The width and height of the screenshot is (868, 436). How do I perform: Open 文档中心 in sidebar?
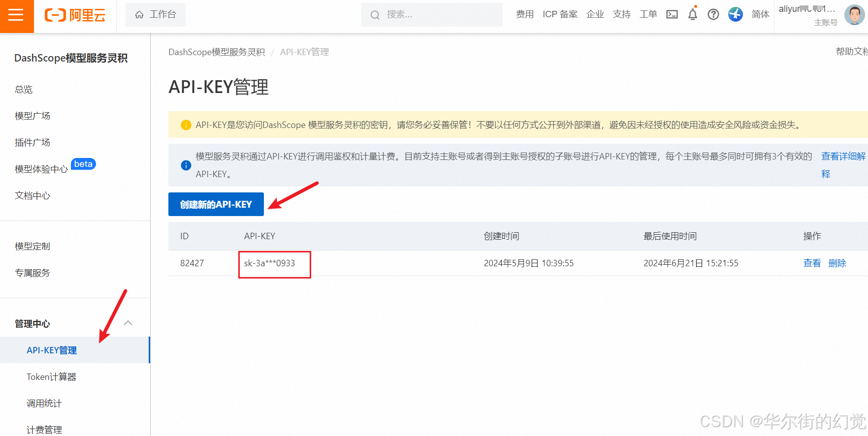pyautogui.click(x=32, y=196)
